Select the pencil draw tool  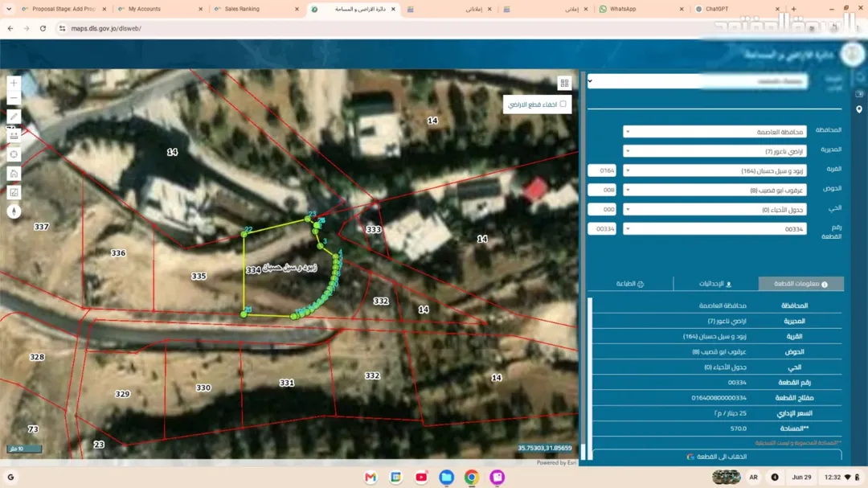(x=14, y=117)
